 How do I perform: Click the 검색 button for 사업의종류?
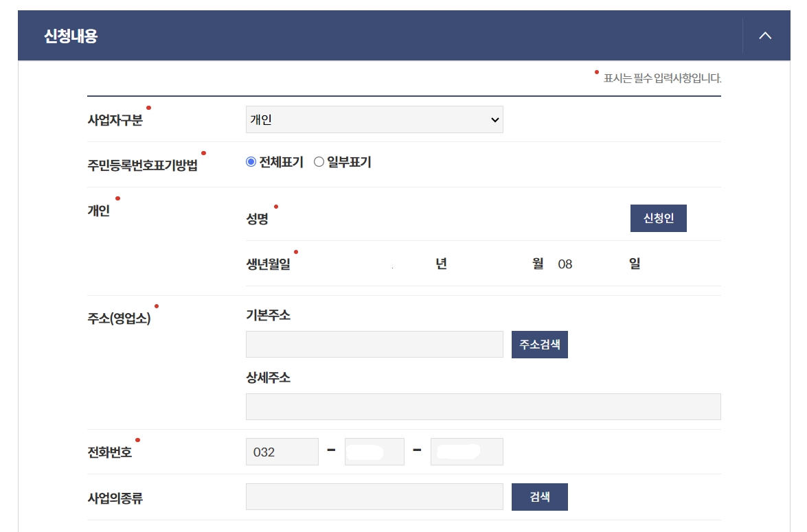click(539, 496)
